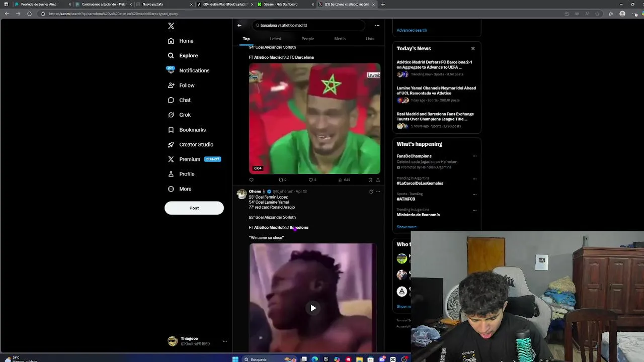Open the Real Madrid and Barcelona Fans news item
The width and height of the screenshot is (644, 362).
[x=436, y=120]
